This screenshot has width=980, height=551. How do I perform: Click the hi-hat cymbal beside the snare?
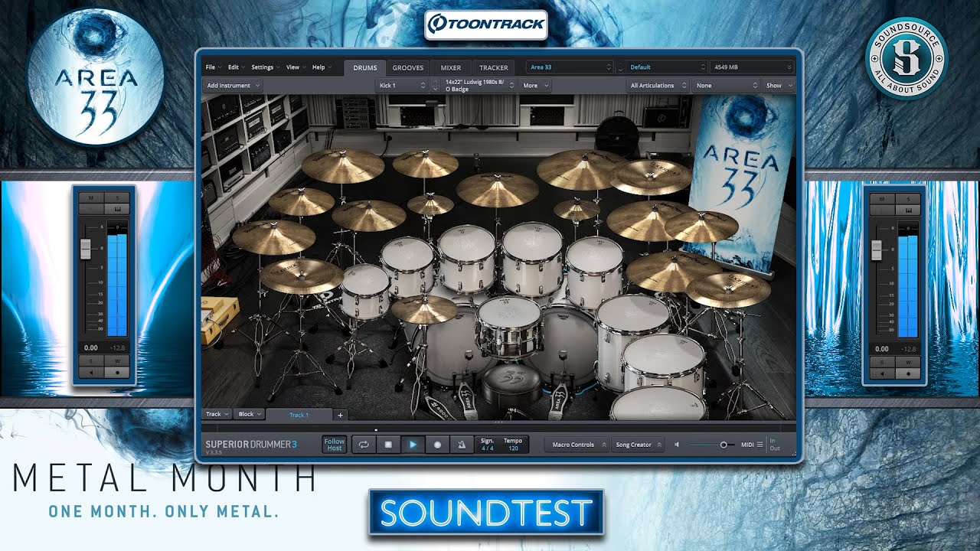[x=423, y=309]
